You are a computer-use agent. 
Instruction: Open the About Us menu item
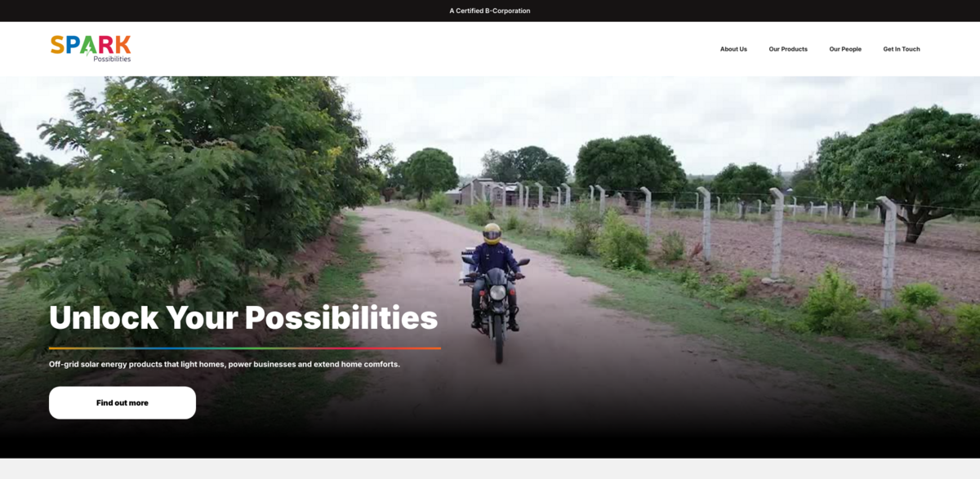(x=733, y=49)
